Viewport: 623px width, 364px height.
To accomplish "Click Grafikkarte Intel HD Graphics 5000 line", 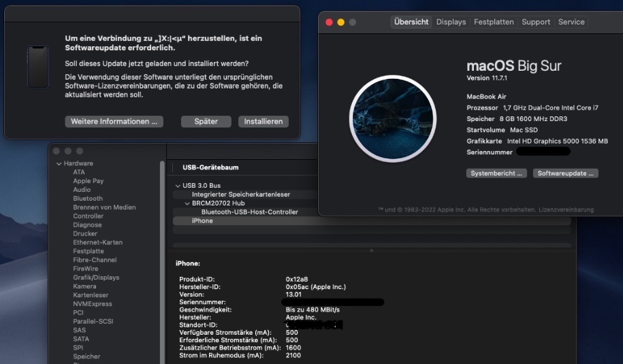I will (537, 141).
